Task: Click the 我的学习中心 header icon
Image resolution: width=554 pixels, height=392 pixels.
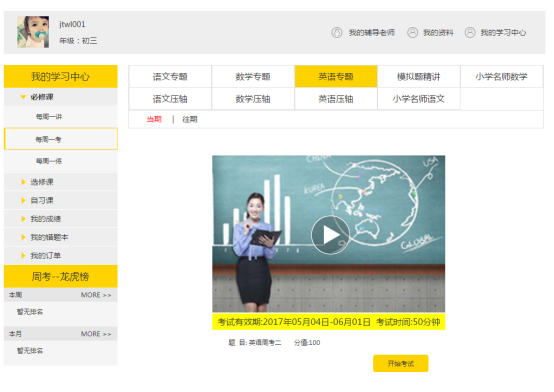Action: click(x=470, y=33)
